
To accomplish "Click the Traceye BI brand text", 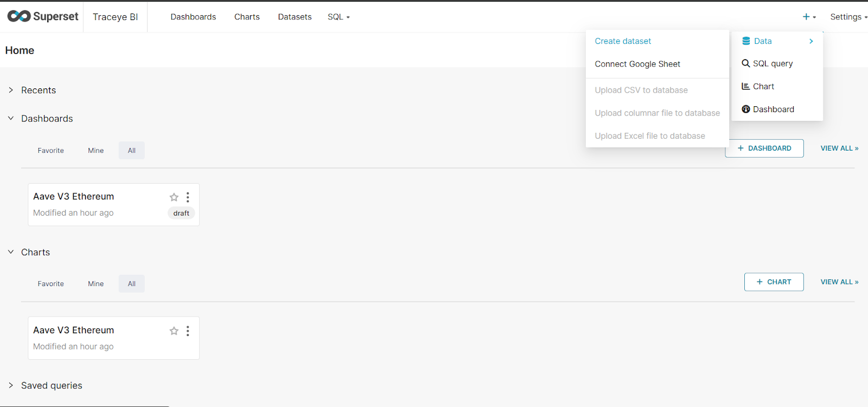I will [116, 17].
